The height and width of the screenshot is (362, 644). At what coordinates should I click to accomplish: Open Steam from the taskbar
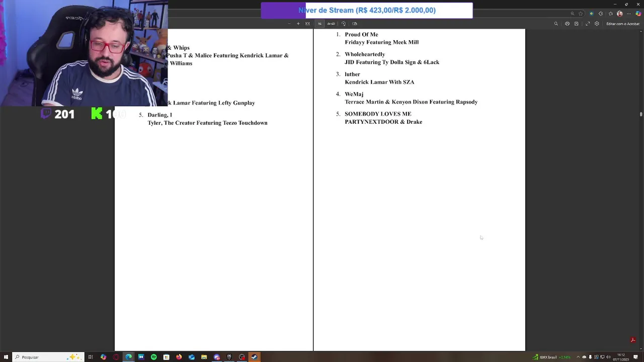pyautogui.click(x=254, y=357)
